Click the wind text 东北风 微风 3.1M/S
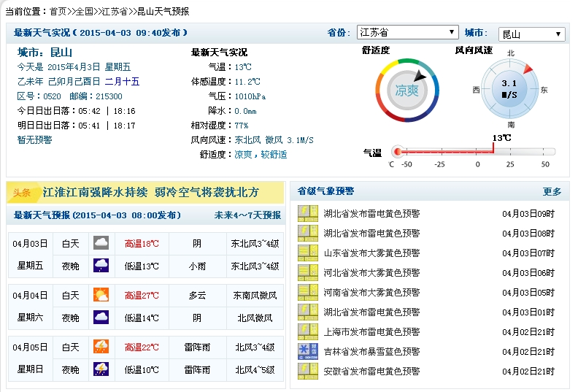Screen dimensions: 578x392 274,140
